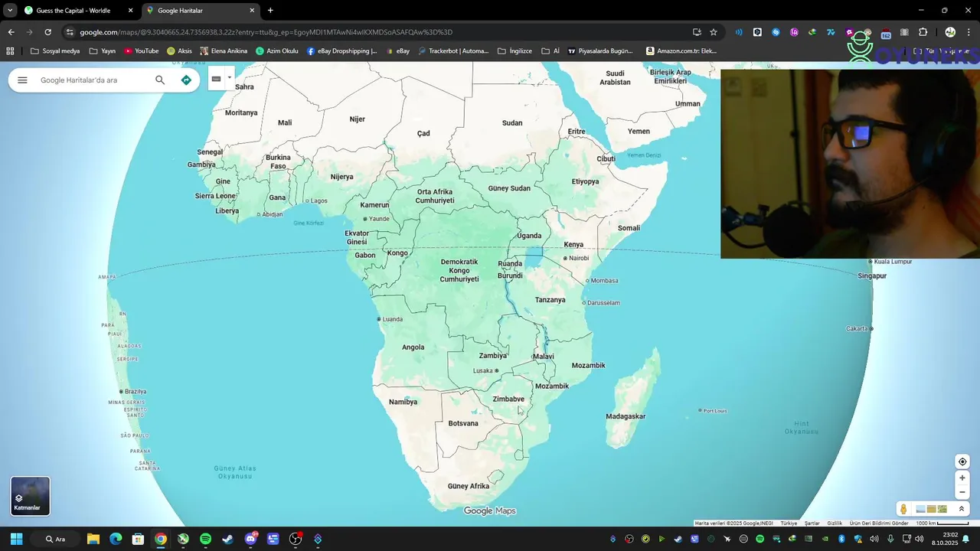
Task: Open Steam from the taskbar
Action: (227, 539)
